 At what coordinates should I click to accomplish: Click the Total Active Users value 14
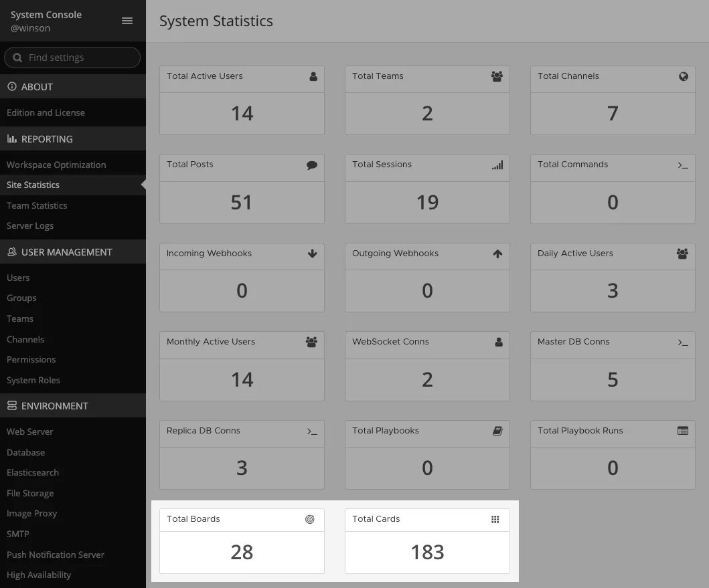242,114
